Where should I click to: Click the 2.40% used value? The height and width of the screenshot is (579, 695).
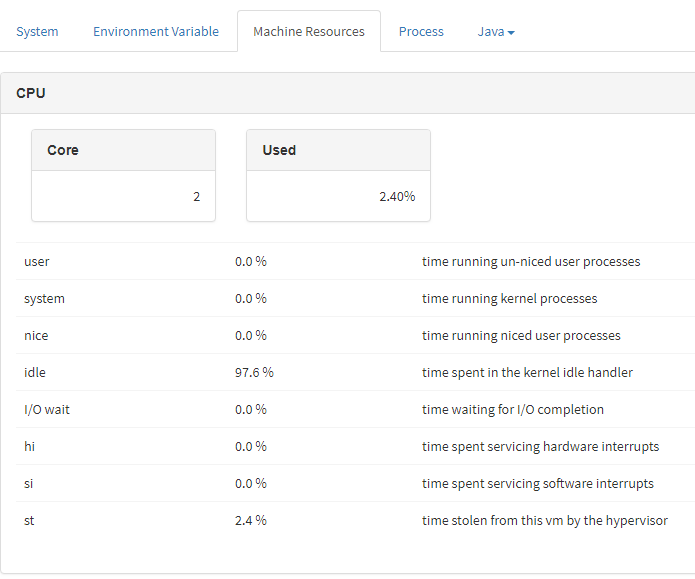pyautogui.click(x=396, y=196)
